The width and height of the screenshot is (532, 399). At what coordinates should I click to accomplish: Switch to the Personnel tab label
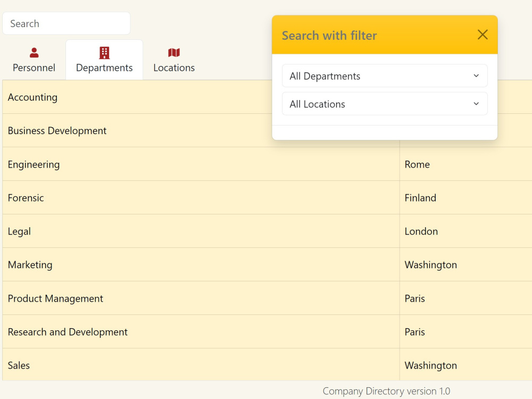pyautogui.click(x=34, y=68)
